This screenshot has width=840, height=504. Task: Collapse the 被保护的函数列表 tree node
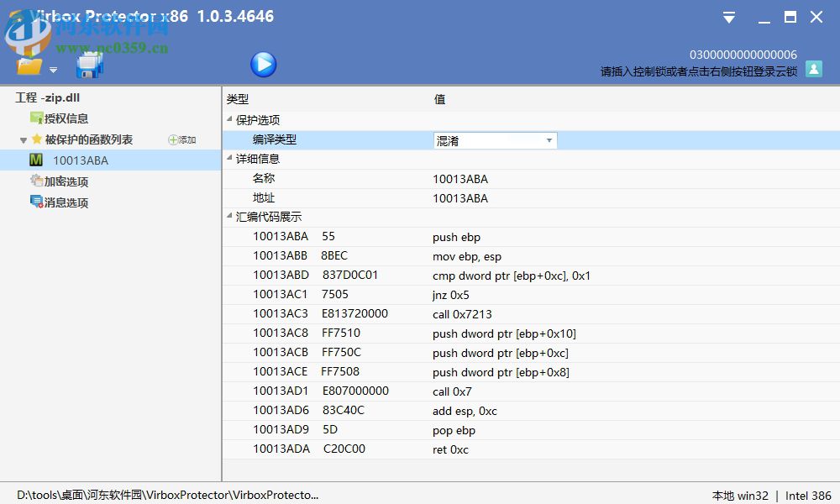pyautogui.click(x=23, y=139)
